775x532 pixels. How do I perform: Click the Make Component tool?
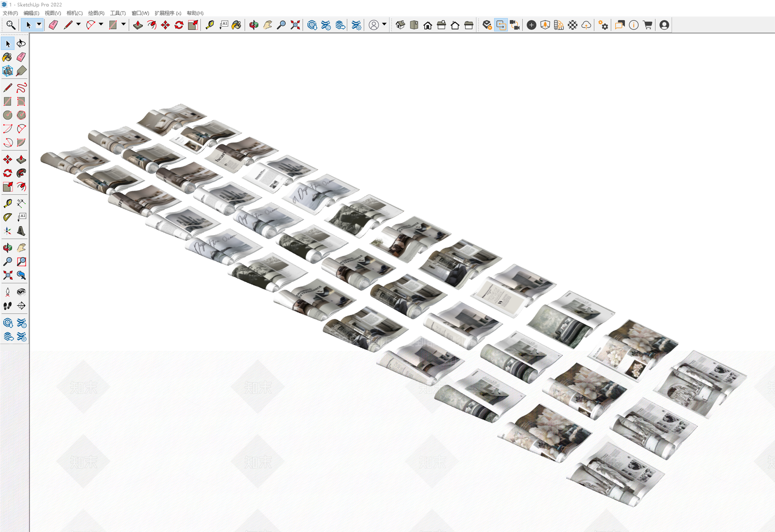tap(8, 71)
